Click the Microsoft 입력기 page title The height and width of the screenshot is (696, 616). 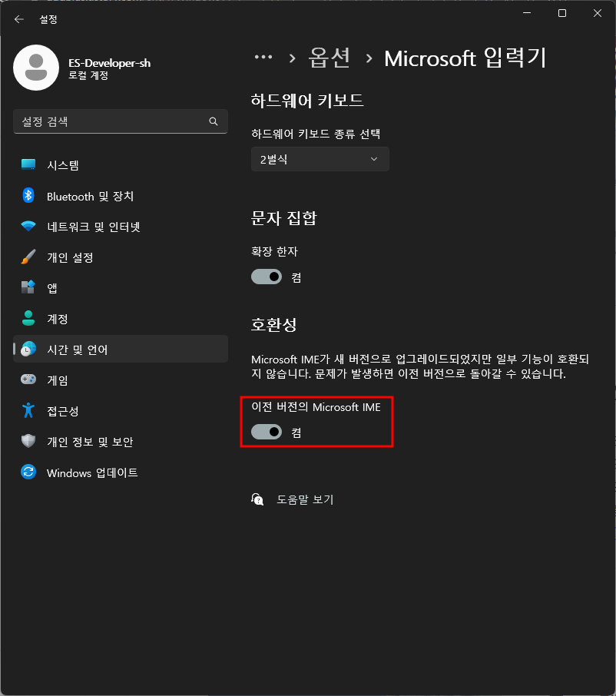click(465, 58)
